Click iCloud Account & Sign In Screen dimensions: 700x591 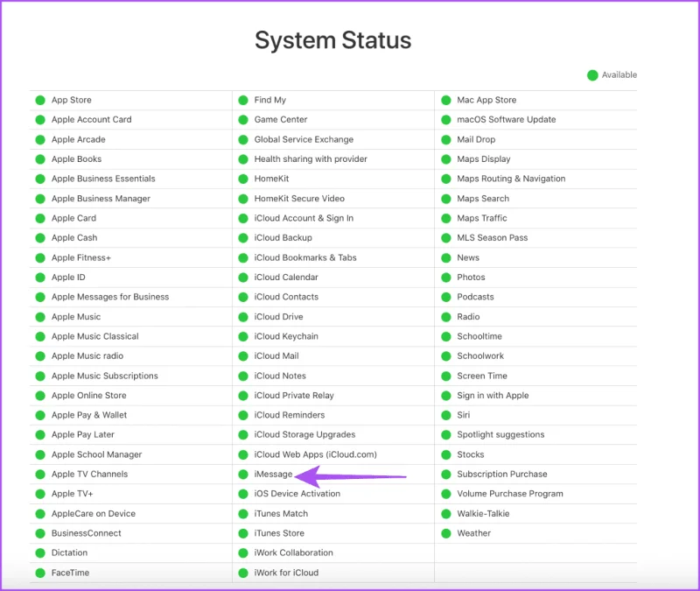[x=304, y=218]
